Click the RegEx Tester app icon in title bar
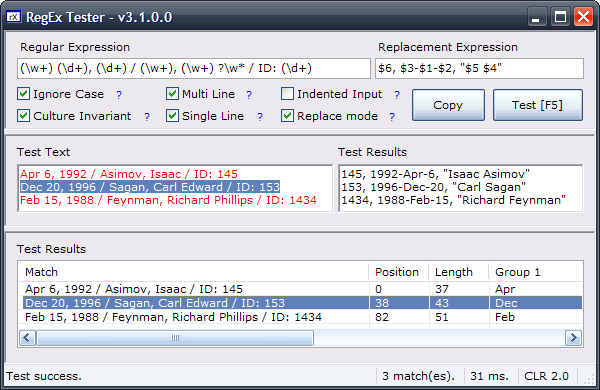Image resolution: width=600 pixels, height=390 pixels. click(x=14, y=17)
